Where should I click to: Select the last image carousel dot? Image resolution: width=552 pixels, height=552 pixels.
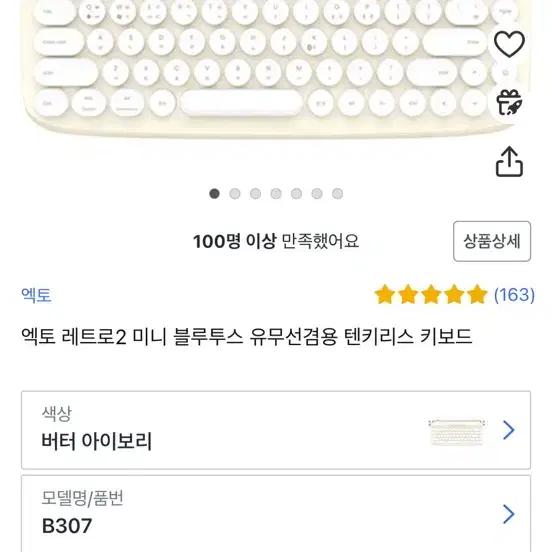[x=338, y=194]
